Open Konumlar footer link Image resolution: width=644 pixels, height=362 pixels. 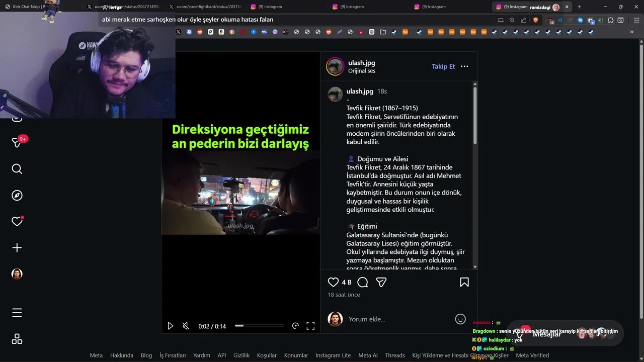coord(296,355)
